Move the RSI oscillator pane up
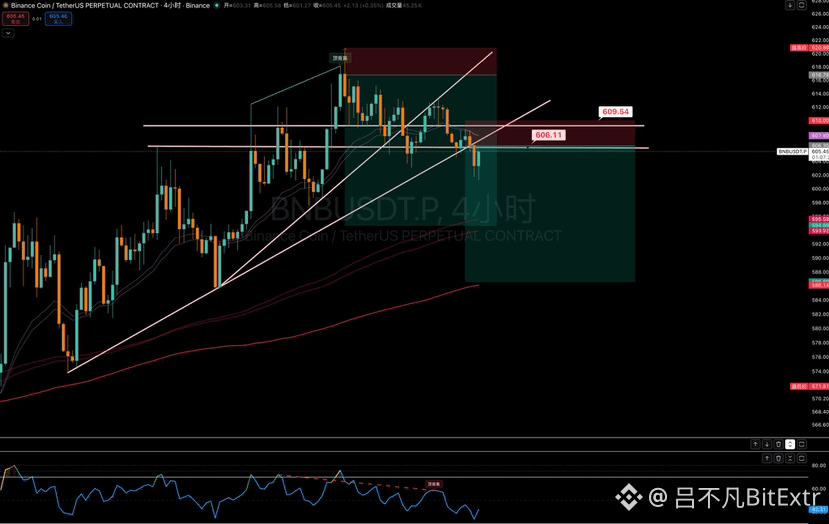The height and width of the screenshot is (524, 829). tap(767, 458)
